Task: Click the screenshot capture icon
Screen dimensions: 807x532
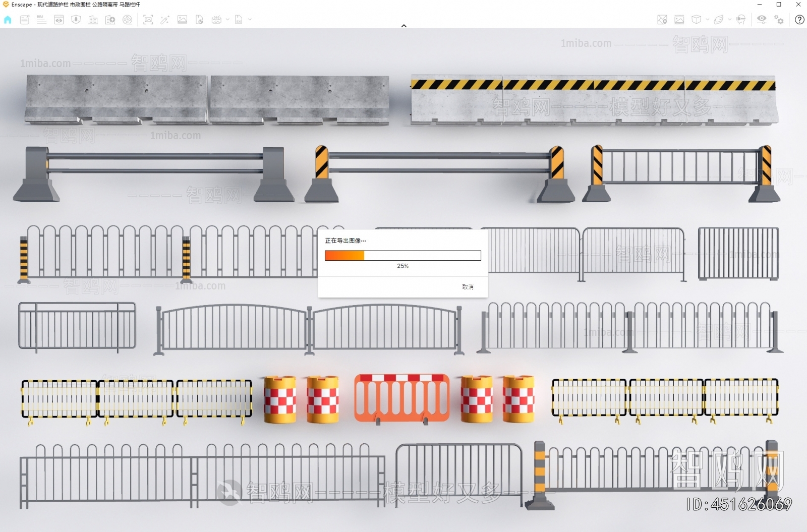Action: point(148,20)
